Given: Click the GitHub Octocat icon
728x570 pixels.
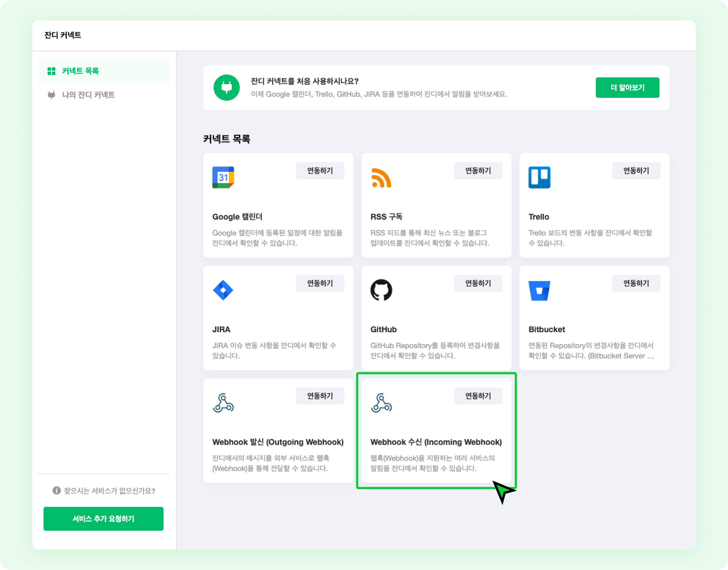Looking at the screenshot, I should click(x=381, y=290).
